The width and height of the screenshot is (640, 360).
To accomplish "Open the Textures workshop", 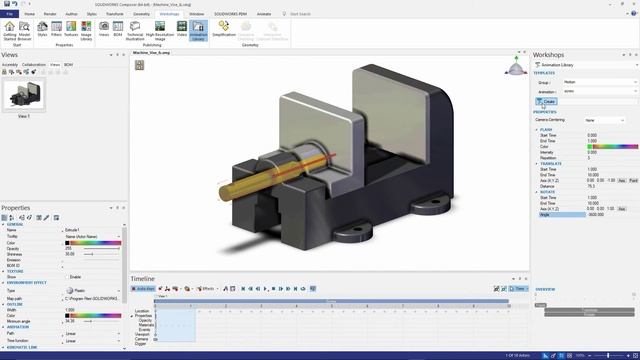I will pyautogui.click(x=71, y=29).
